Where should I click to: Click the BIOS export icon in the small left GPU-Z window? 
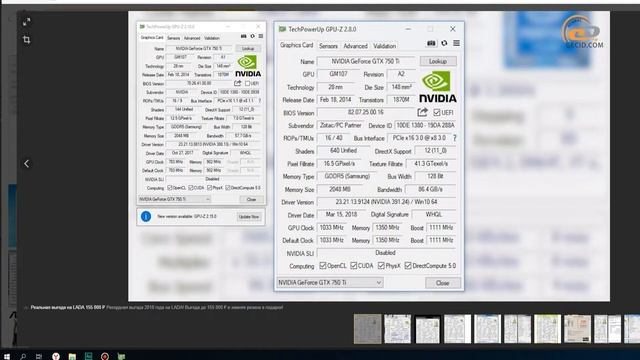point(238,83)
